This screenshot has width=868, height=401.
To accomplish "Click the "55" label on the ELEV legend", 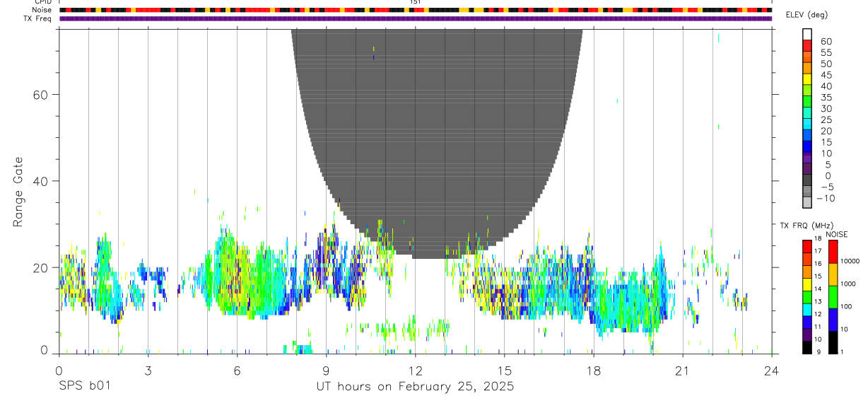I will coord(825,52).
